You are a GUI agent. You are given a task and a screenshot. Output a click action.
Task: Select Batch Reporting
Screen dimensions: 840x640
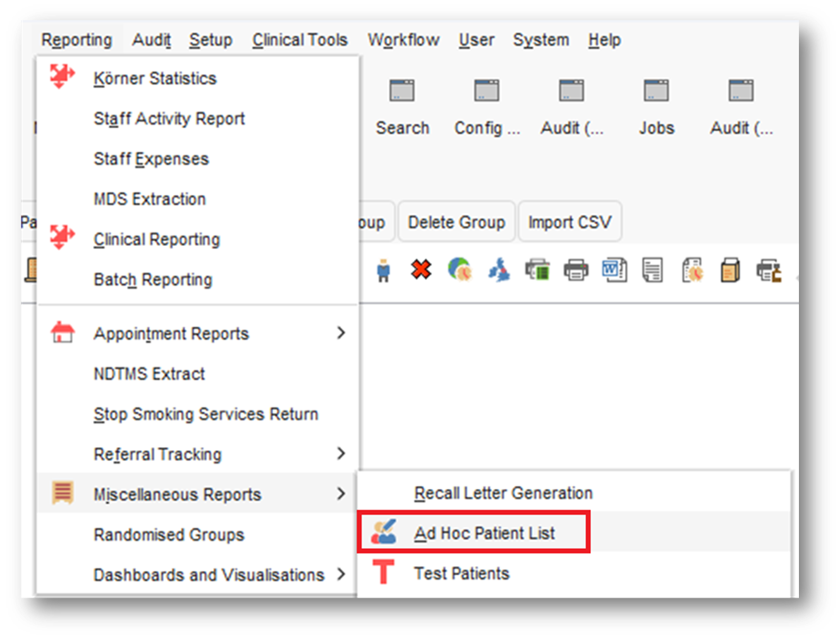pyautogui.click(x=198, y=280)
